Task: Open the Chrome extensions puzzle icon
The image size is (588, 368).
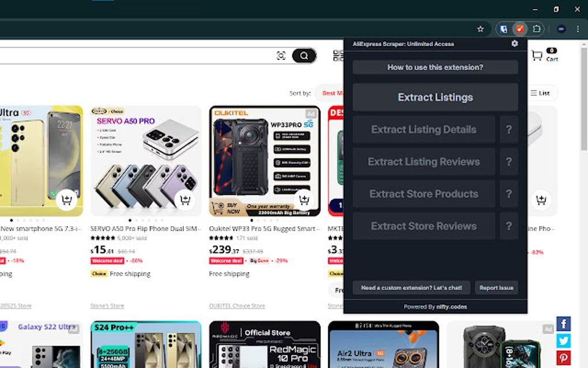Action: (x=536, y=28)
